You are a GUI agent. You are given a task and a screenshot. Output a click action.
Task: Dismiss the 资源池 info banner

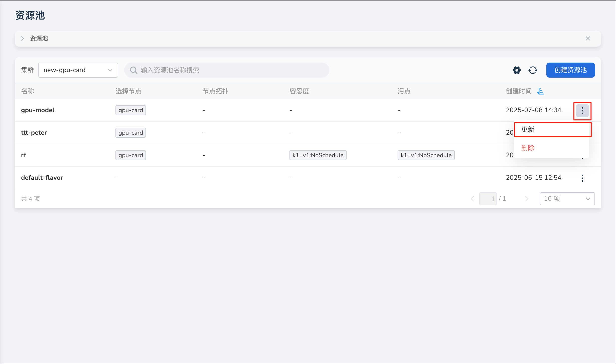(588, 39)
